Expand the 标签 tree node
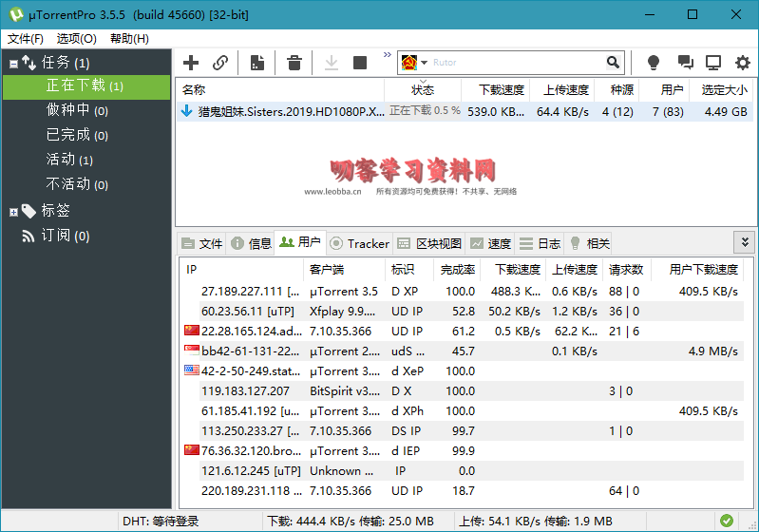This screenshot has height=532, width=759. click(x=13, y=211)
